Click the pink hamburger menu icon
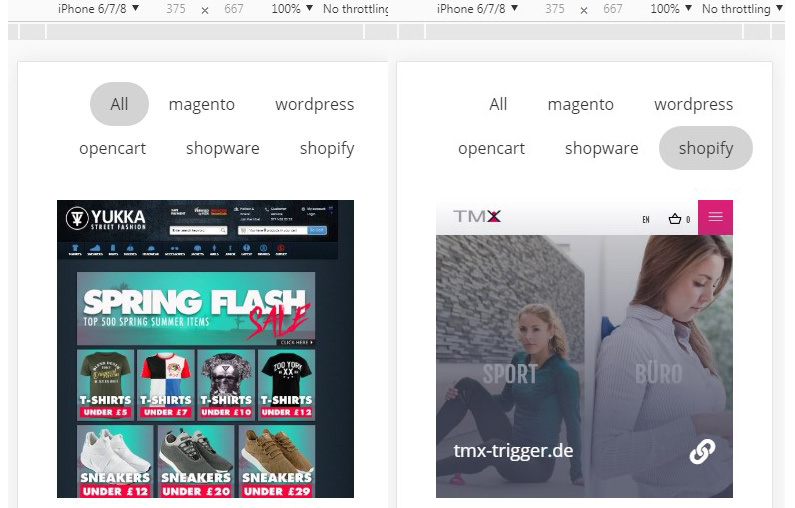795x508 pixels. (715, 217)
